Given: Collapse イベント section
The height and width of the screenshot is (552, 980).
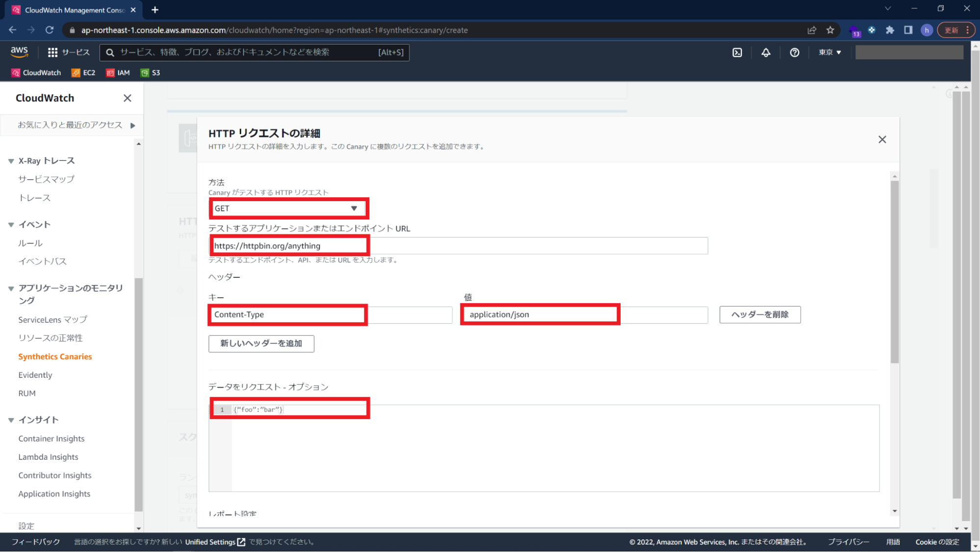Looking at the screenshot, I should pos(11,225).
